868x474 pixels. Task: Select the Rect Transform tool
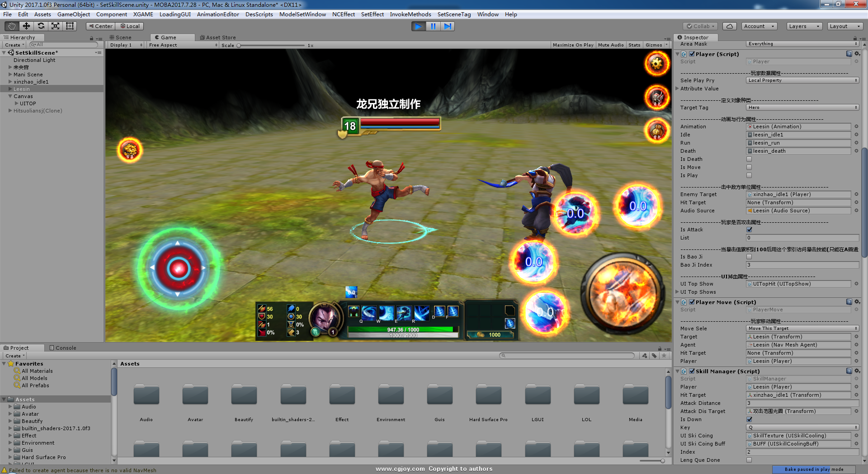[70, 26]
